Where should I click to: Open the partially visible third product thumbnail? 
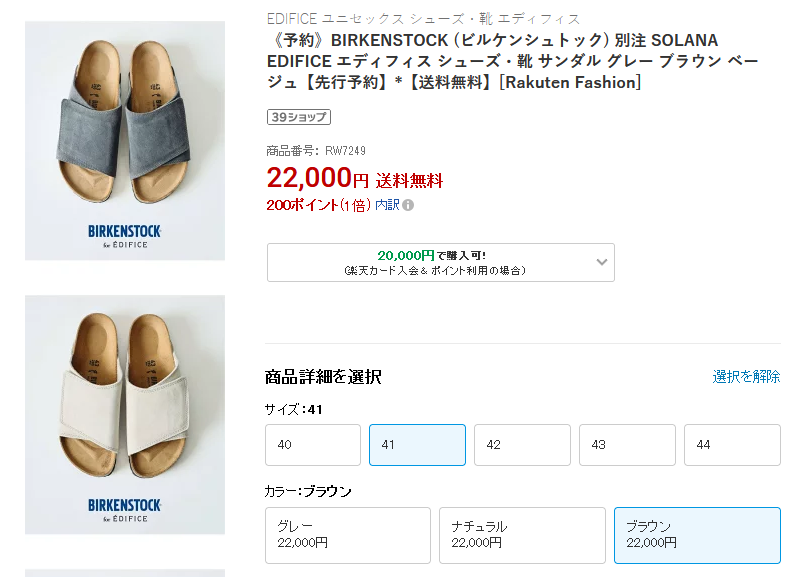click(x=125, y=573)
